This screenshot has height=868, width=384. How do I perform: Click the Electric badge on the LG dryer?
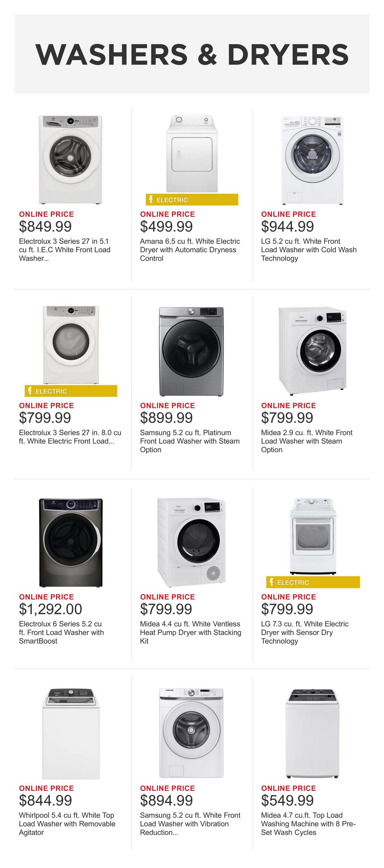coord(313,583)
